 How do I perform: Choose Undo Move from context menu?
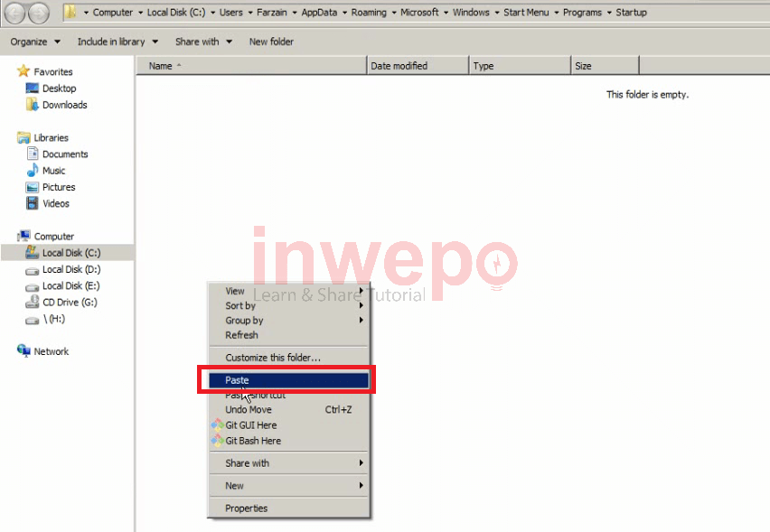[x=288, y=409]
